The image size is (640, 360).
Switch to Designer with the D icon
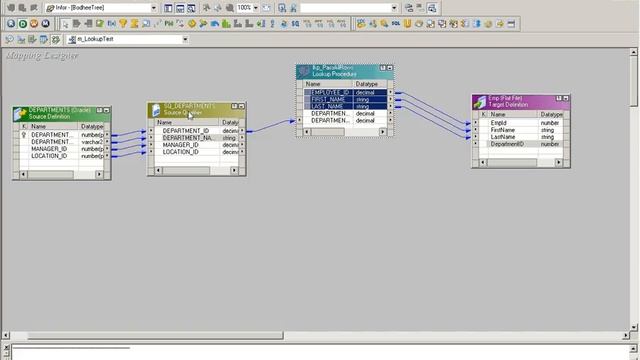[x=23, y=24]
